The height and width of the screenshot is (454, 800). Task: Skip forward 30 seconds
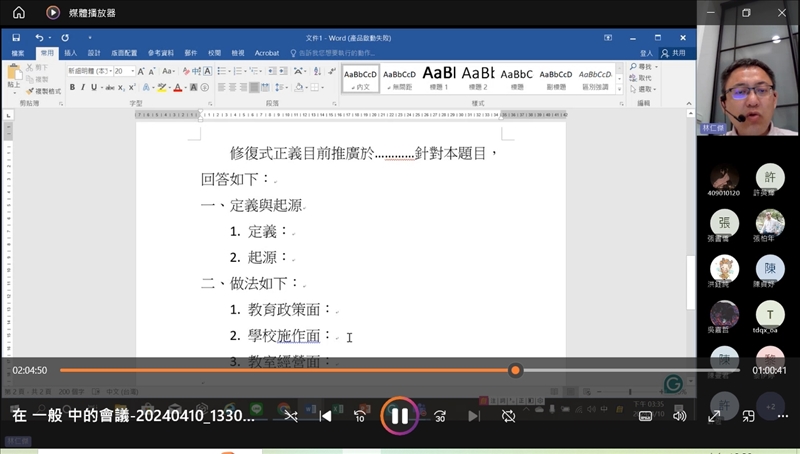tap(439, 416)
